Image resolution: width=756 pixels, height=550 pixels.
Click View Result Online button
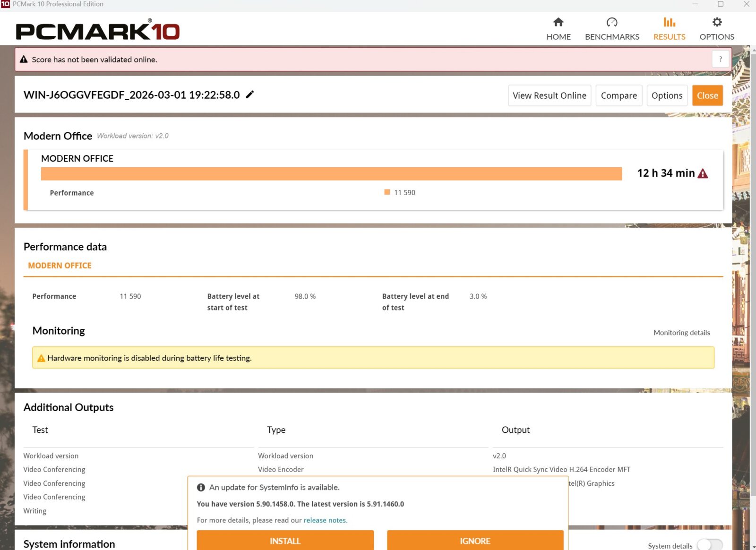(549, 95)
